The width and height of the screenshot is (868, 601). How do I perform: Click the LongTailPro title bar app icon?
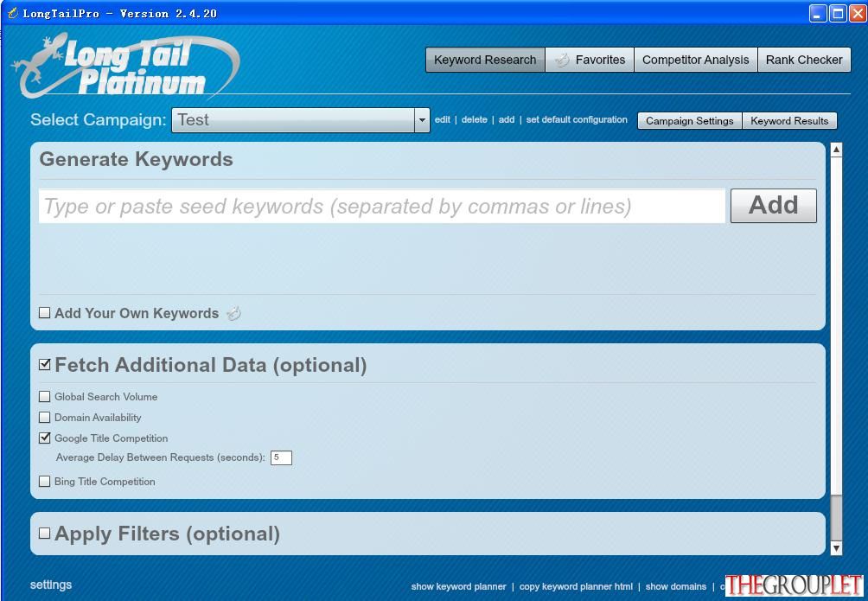pyautogui.click(x=13, y=13)
